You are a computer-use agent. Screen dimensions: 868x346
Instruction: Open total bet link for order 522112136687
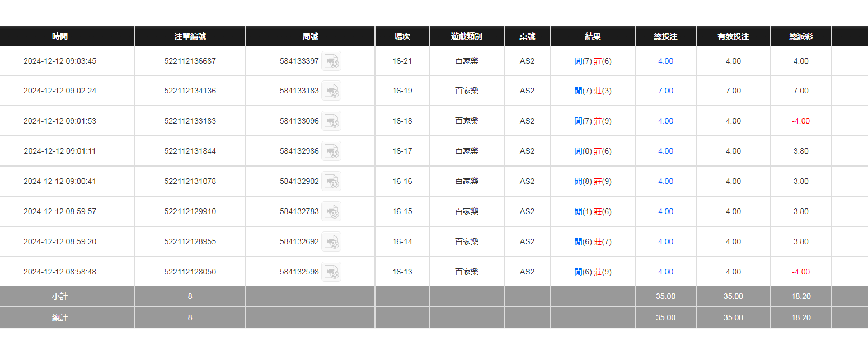[x=665, y=61]
